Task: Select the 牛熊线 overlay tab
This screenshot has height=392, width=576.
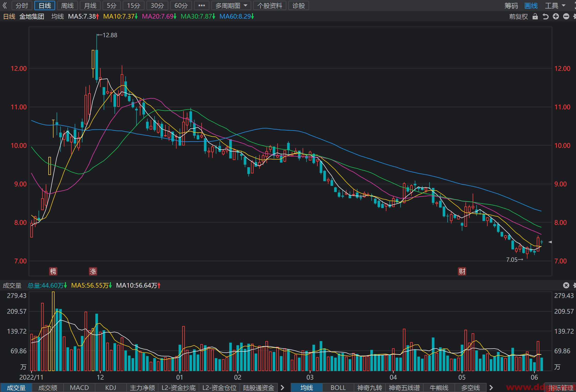Action: (x=439, y=388)
